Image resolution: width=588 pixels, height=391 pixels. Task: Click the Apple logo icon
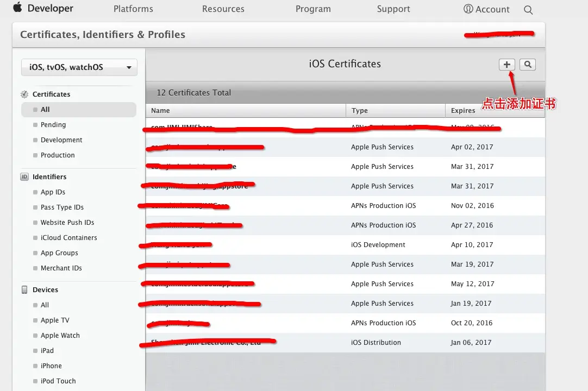(x=17, y=7)
